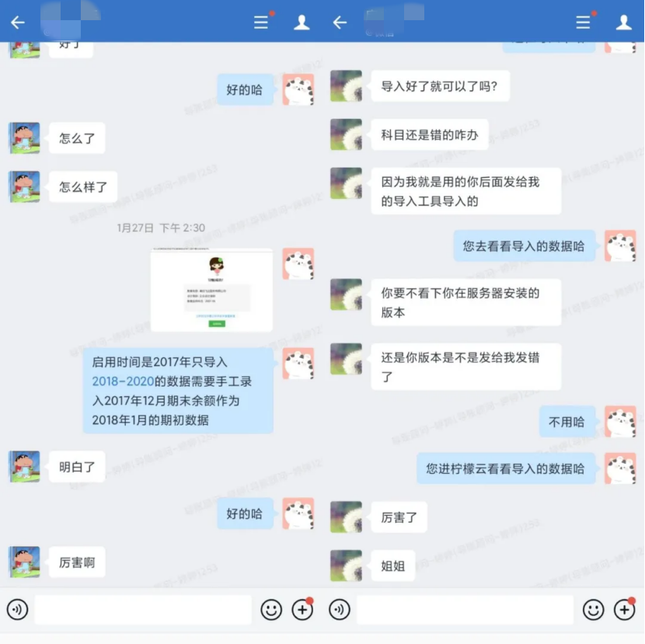Expand right chat's plus attachment menu

pyautogui.click(x=625, y=610)
